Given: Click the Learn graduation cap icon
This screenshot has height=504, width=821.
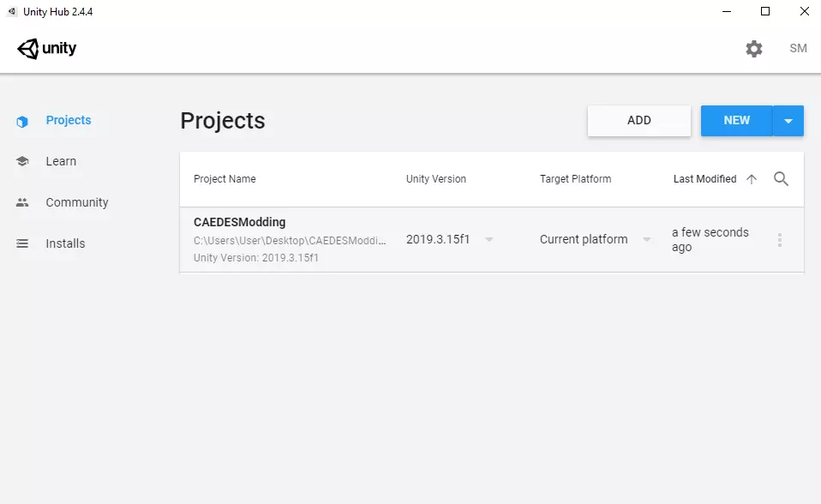Looking at the screenshot, I should coord(23,162).
